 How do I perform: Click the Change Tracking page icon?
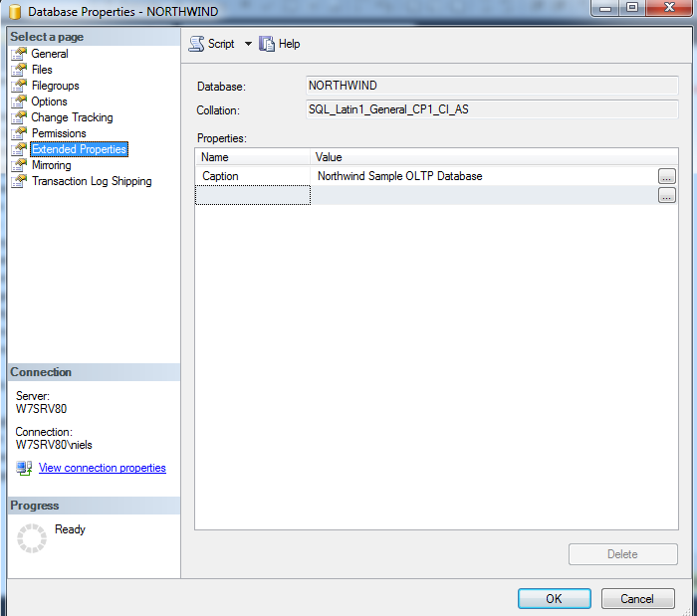coord(19,117)
